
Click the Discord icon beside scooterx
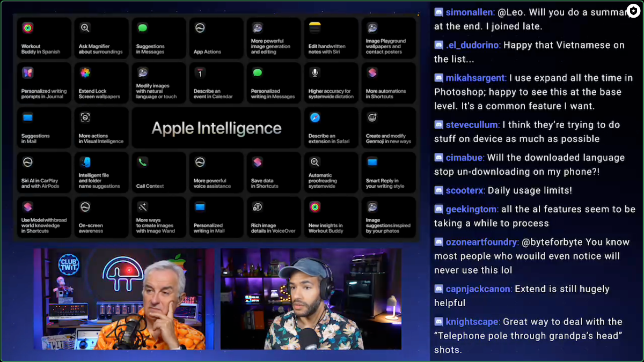(438, 190)
